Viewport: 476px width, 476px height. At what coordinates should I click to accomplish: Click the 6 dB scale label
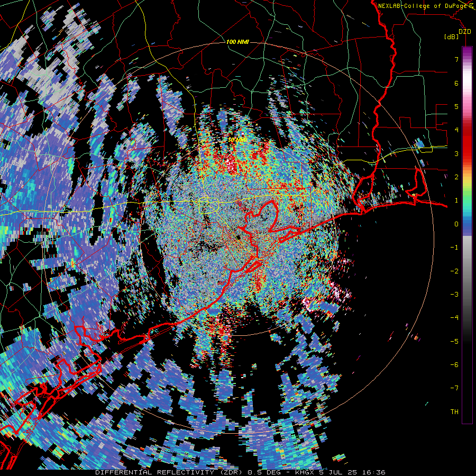pos(456,84)
